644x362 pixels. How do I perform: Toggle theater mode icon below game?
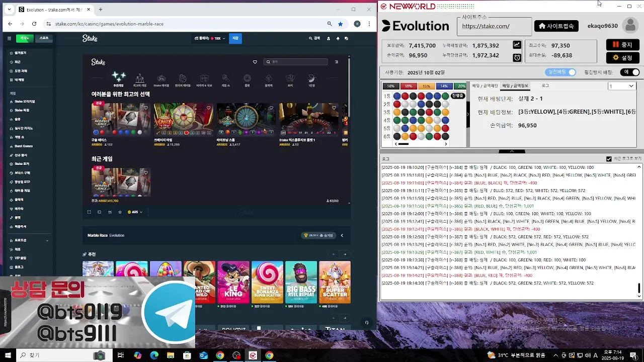(x=99, y=212)
